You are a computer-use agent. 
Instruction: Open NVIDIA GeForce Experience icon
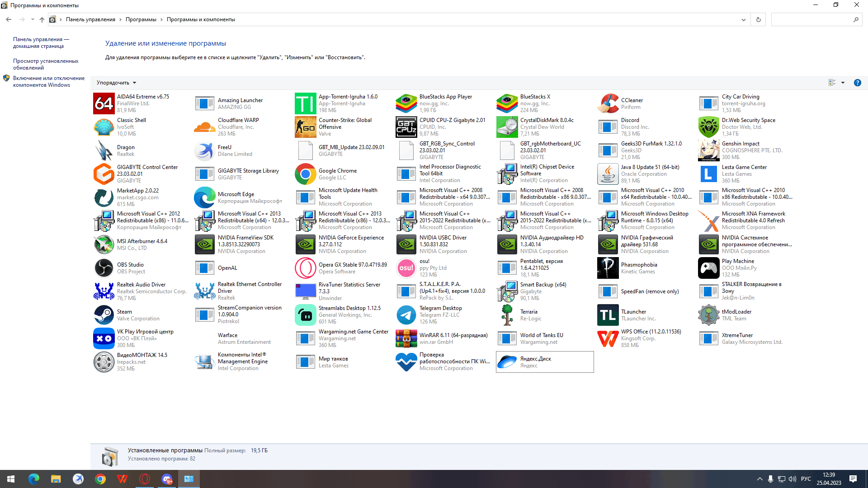(x=305, y=244)
